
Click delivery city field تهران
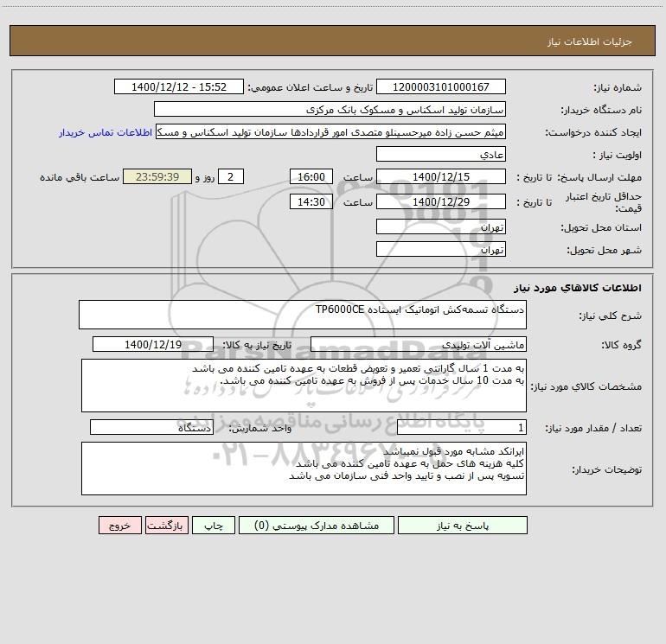point(441,249)
